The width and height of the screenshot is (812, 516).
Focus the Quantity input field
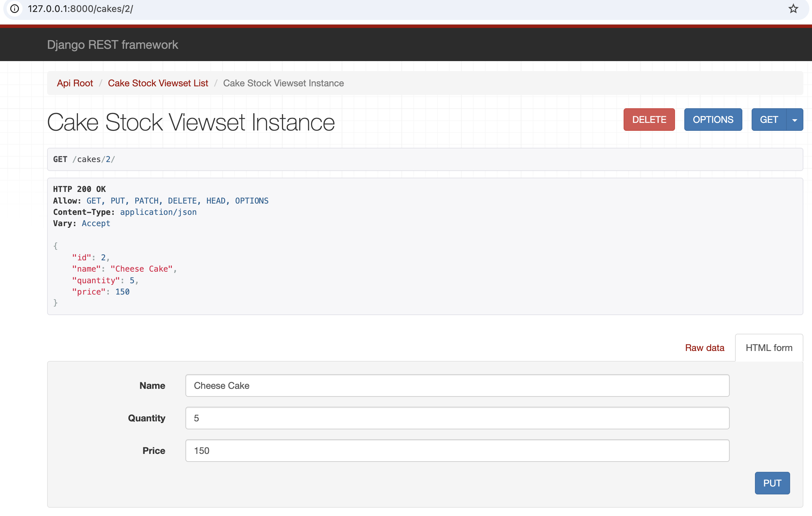click(457, 418)
